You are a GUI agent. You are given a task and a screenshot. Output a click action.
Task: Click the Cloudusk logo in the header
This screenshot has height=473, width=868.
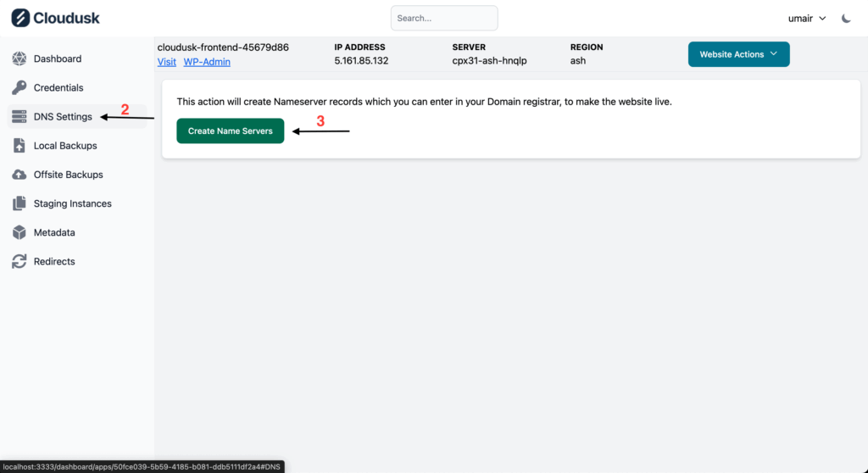click(55, 18)
